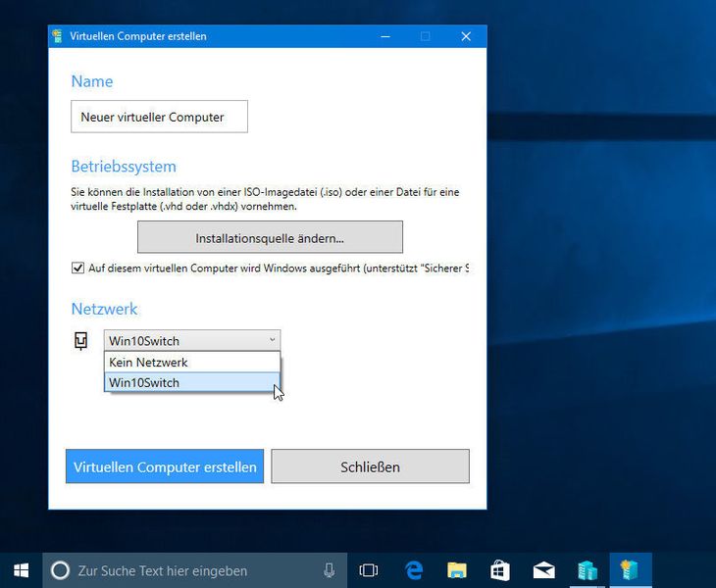Click the Schließen button
The height and width of the screenshot is (588, 716).
[371, 466]
